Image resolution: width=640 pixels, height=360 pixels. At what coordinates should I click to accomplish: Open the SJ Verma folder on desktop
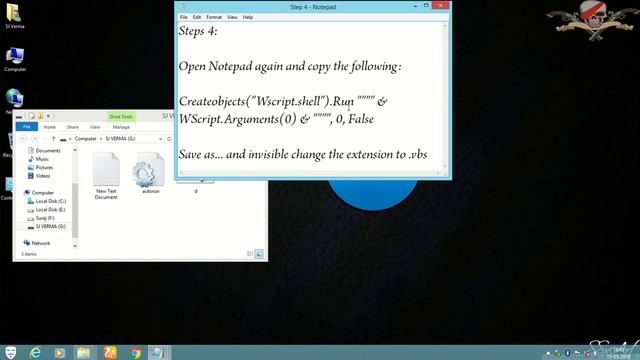point(15,16)
